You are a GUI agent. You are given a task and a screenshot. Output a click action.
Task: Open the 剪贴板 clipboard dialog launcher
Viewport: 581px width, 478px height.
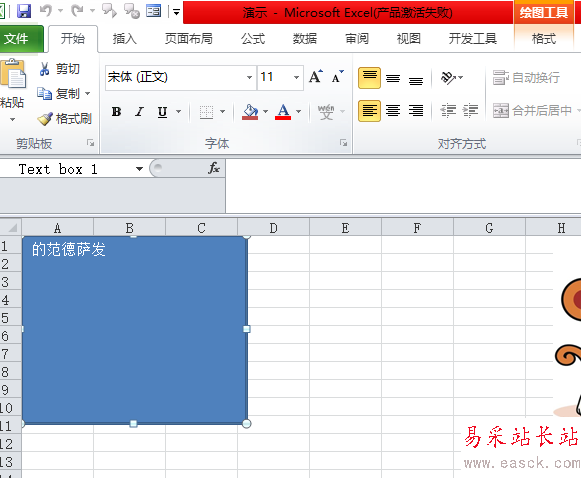pyautogui.click(x=90, y=143)
